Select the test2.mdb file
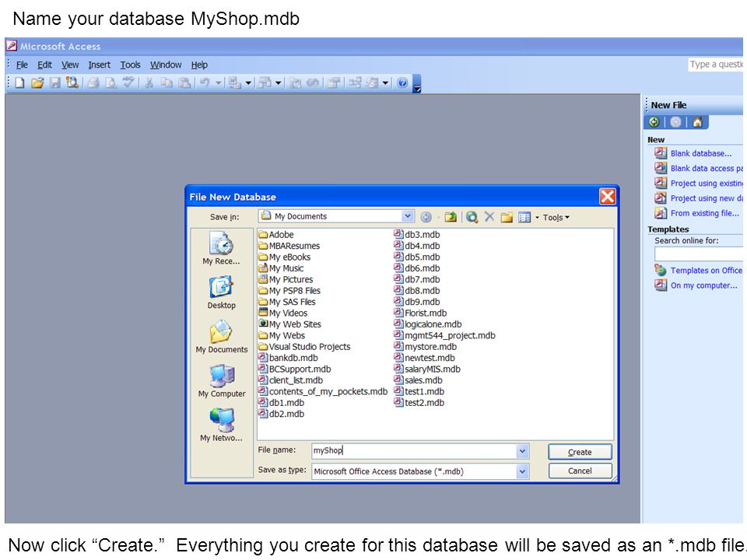747x560 pixels. click(419, 403)
